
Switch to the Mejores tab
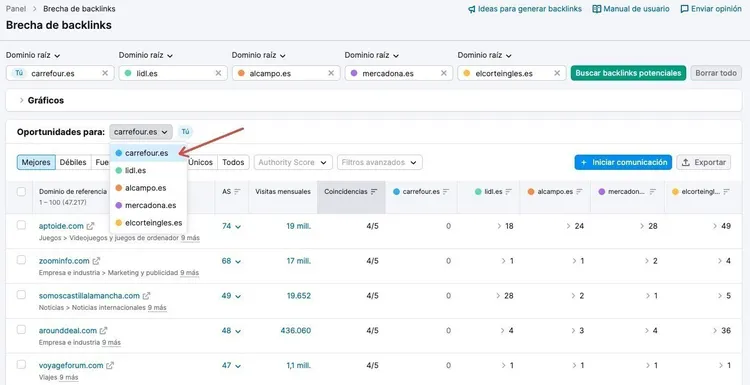36,163
